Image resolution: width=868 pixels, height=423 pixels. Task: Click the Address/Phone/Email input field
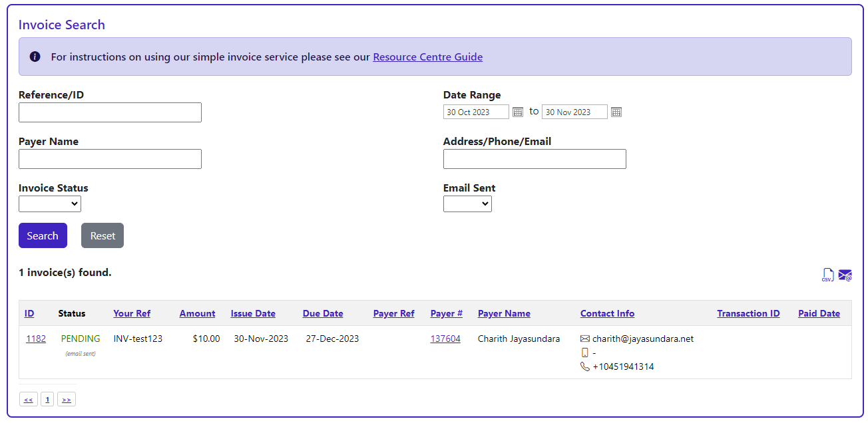point(535,159)
